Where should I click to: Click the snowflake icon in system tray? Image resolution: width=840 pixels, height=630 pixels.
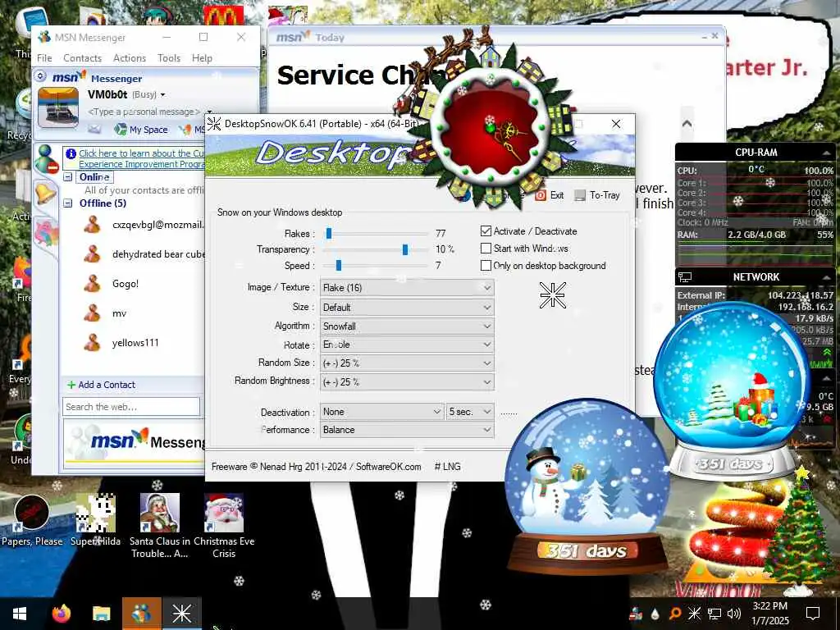pyautogui.click(x=694, y=614)
